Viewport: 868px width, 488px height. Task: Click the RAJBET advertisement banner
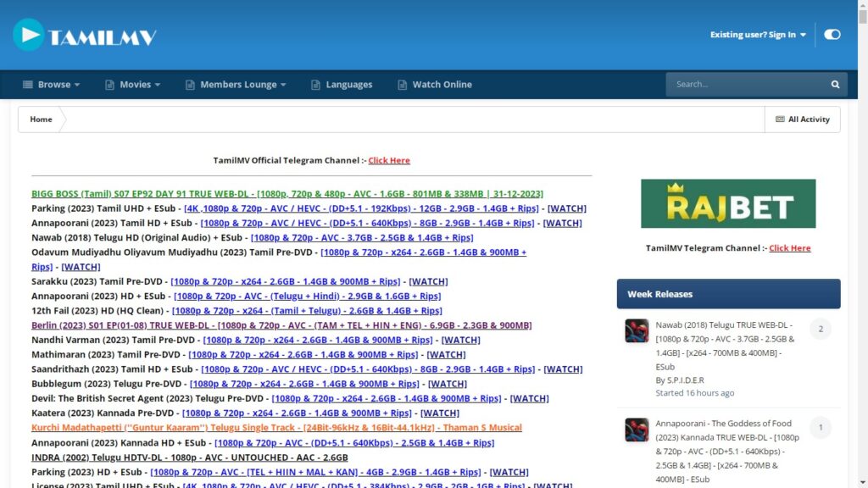(x=728, y=203)
